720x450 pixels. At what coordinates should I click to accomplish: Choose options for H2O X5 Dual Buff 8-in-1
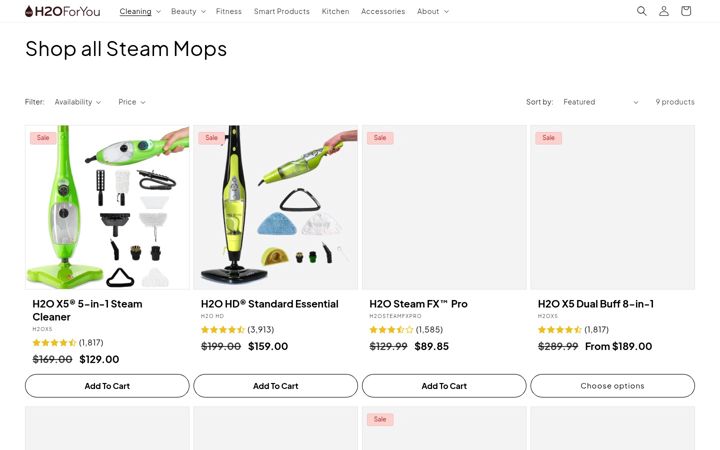point(613,386)
